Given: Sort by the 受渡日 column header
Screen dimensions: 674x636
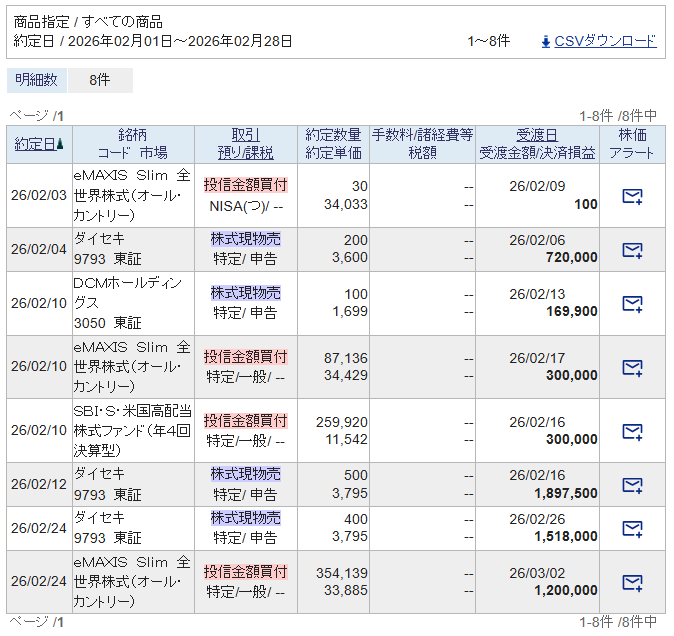Looking at the screenshot, I should click(x=537, y=135).
